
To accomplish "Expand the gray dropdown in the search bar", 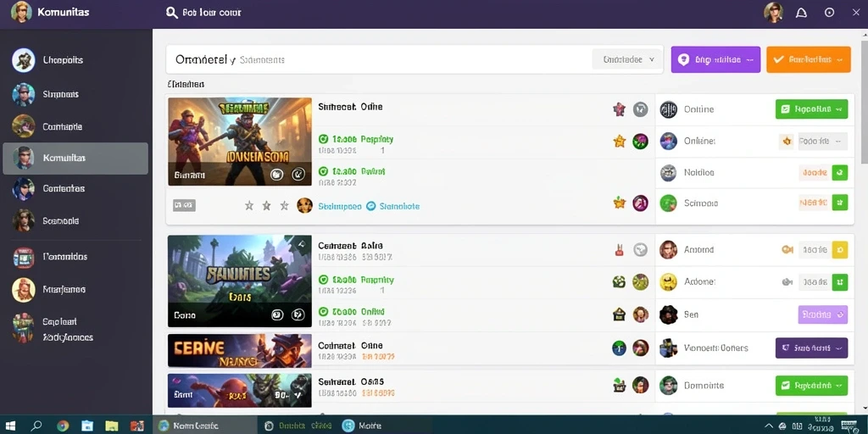I will click(627, 59).
